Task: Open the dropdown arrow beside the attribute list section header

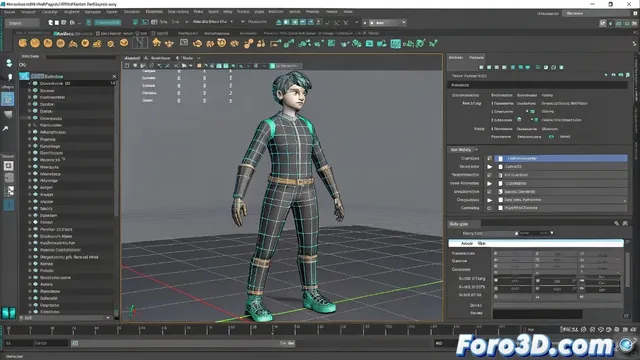Action: coord(476,150)
